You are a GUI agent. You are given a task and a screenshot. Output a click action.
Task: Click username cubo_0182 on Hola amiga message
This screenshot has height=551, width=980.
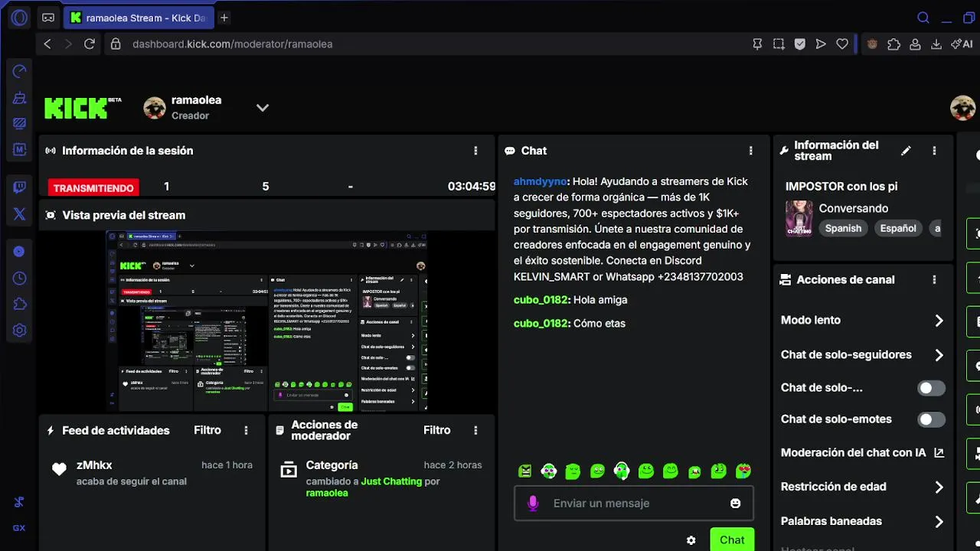pyautogui.click(x=541, y=300)
